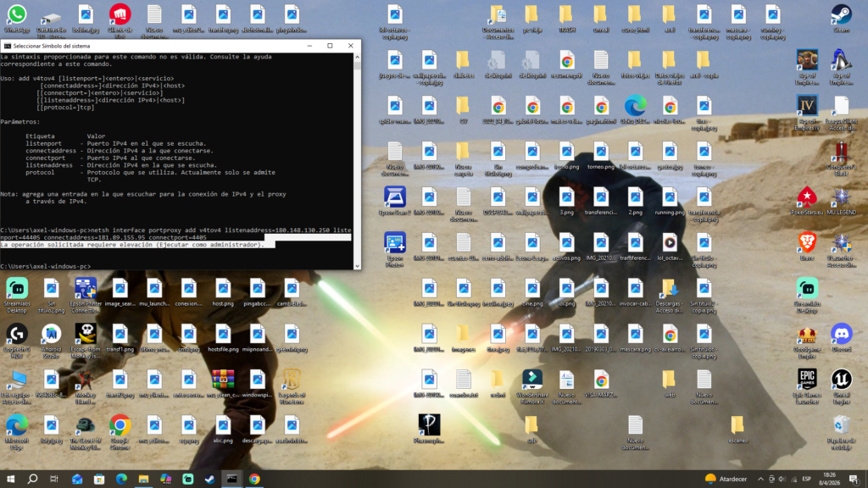Open the Discord desktop shortcut
This screenshot has height=488, width=868.
[841, 335]
